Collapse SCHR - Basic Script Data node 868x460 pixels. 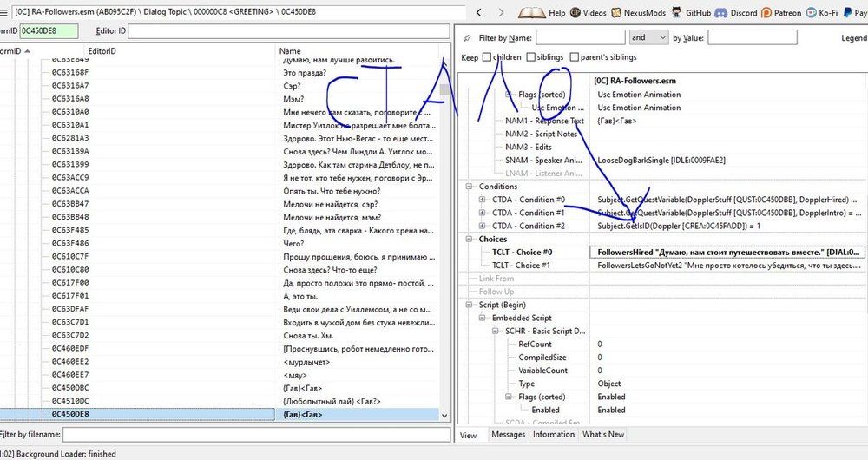tap(496, 331)
